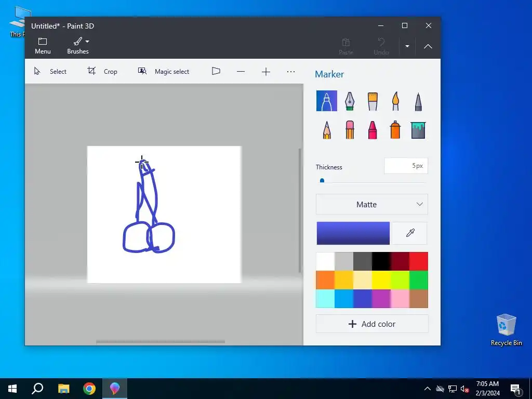Select the Spray can brush
Image resolution: width=532 pixels, height=399 pixels.
coord(395,130)
